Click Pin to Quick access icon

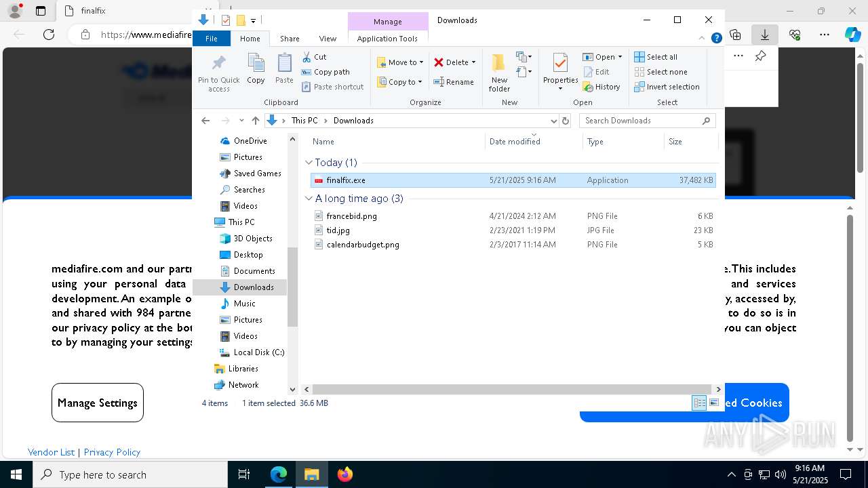click(218, 73)
